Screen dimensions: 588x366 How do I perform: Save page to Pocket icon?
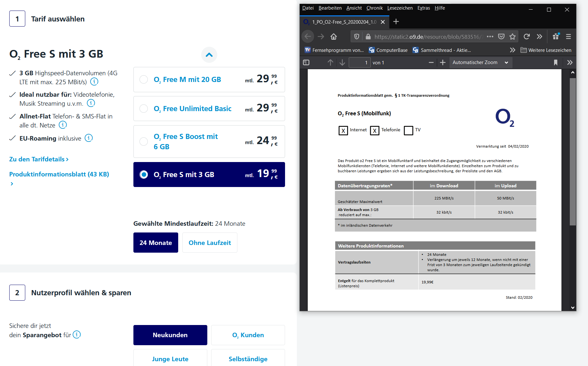coord(501,37)
